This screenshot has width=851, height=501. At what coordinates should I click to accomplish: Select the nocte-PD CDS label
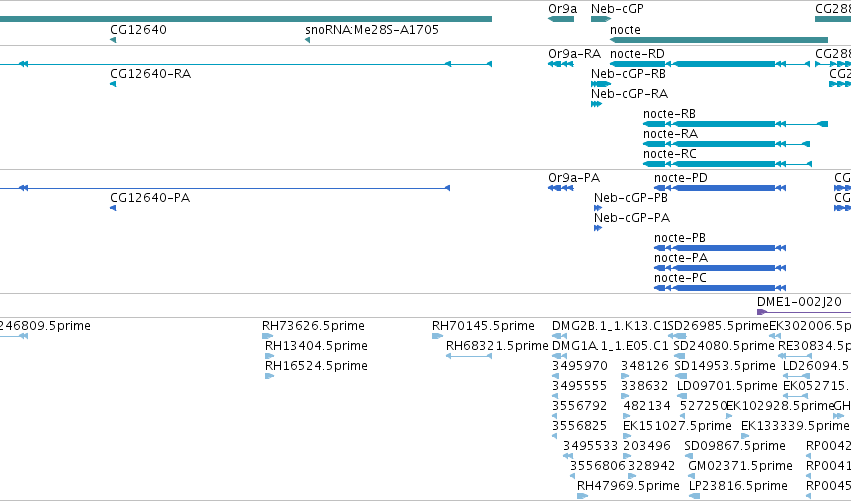click(681, 178)
